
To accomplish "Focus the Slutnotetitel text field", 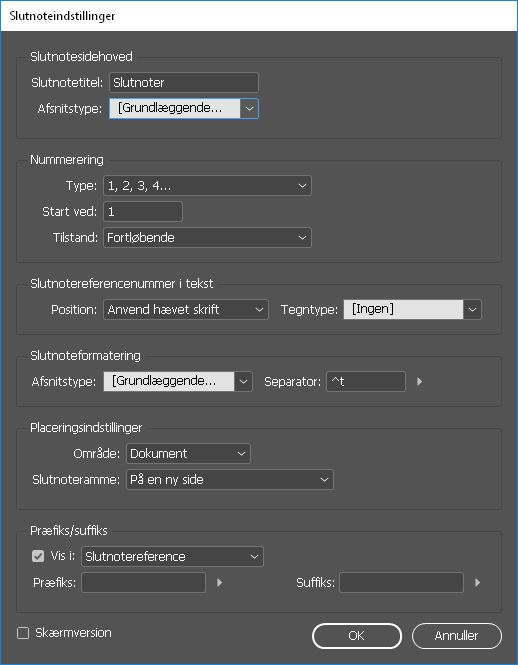I will [184, 83].
